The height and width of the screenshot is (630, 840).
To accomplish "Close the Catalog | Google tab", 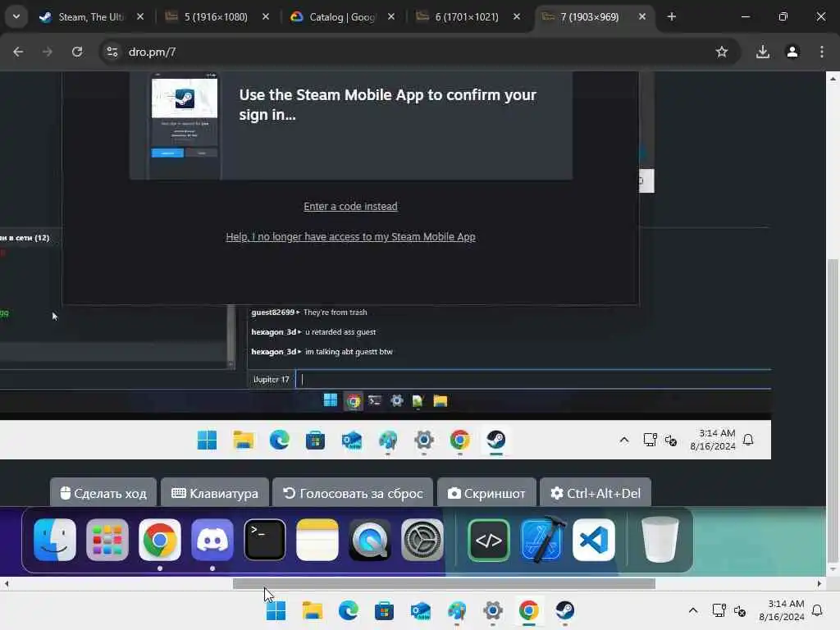I will (x=391, y=16).
